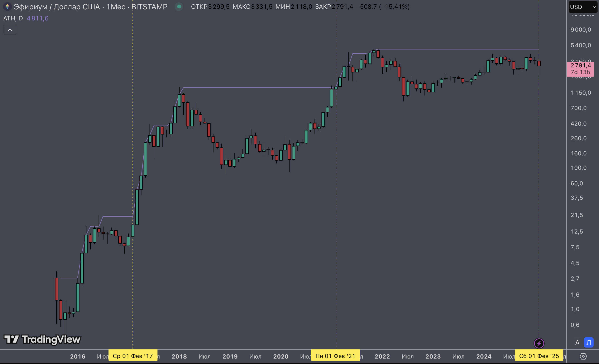Click the ATH, D indicator label
599x364 pixels.
coord(13,18)
